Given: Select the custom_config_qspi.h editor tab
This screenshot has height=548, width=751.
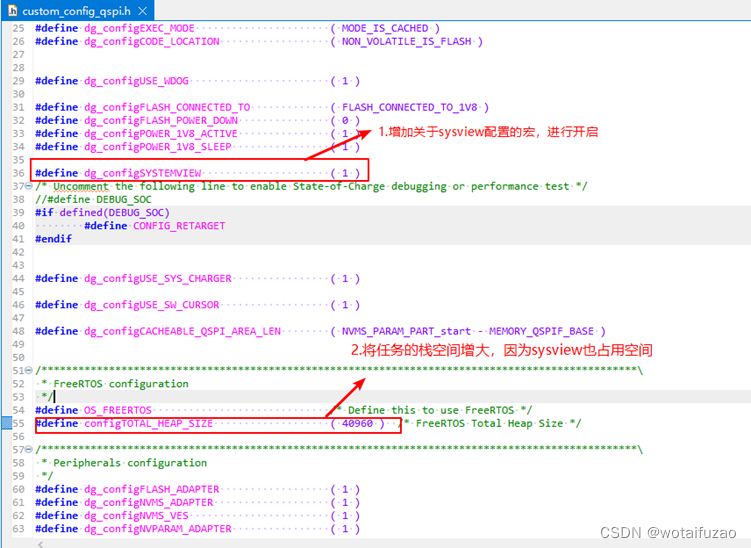Looking at the screenshot, I should (x=77, y=11).
